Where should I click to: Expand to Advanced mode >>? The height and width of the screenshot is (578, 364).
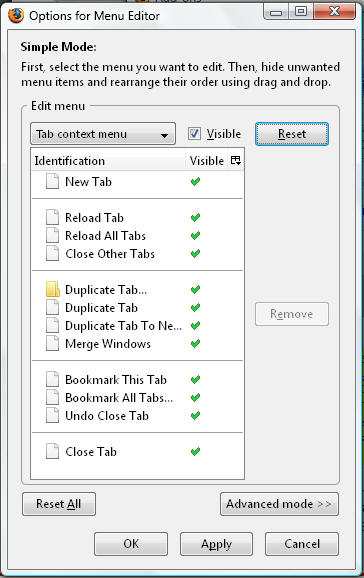(279, 504)
